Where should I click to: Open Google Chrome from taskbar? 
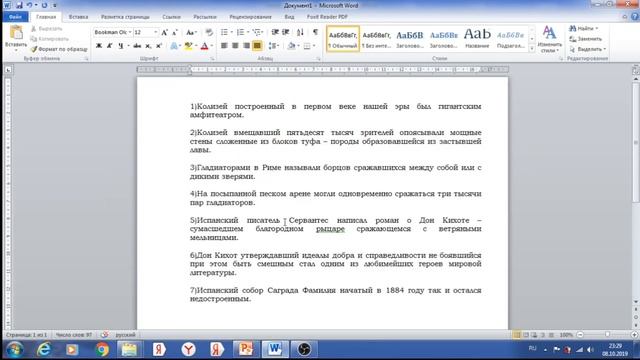pyautogui.click(x=102, y=349)
